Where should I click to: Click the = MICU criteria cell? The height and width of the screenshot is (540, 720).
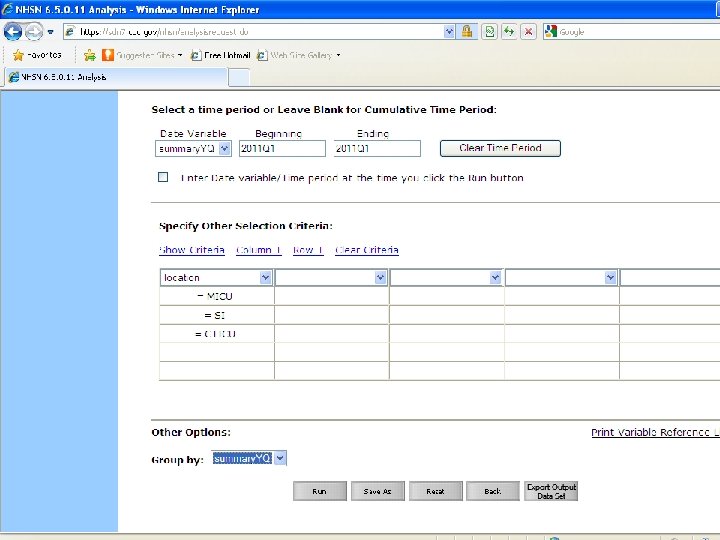(x=217, y=296)
